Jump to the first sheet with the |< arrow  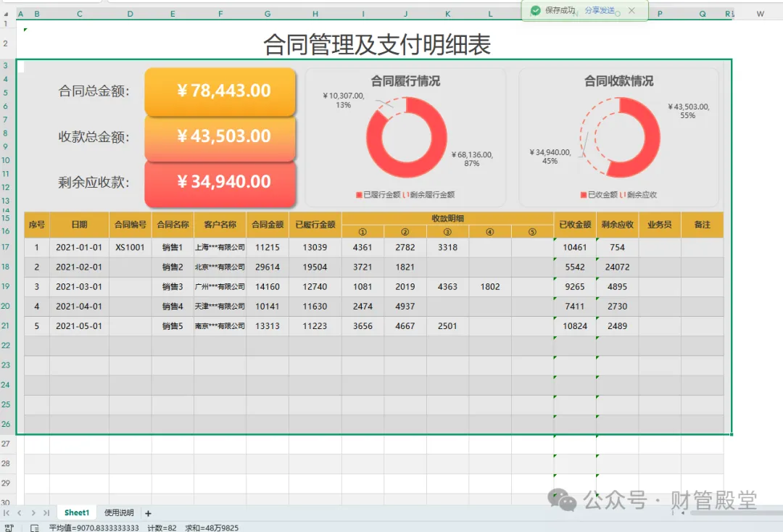click(7, 512)
